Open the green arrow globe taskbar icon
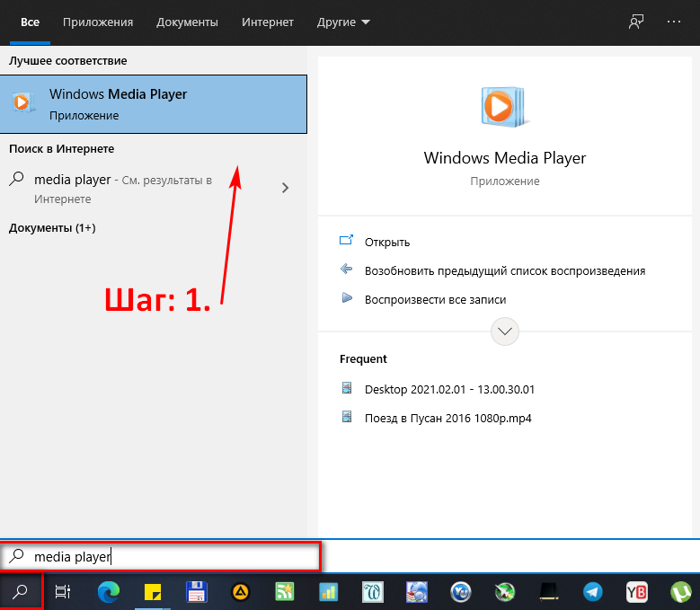 pos(505,592)
